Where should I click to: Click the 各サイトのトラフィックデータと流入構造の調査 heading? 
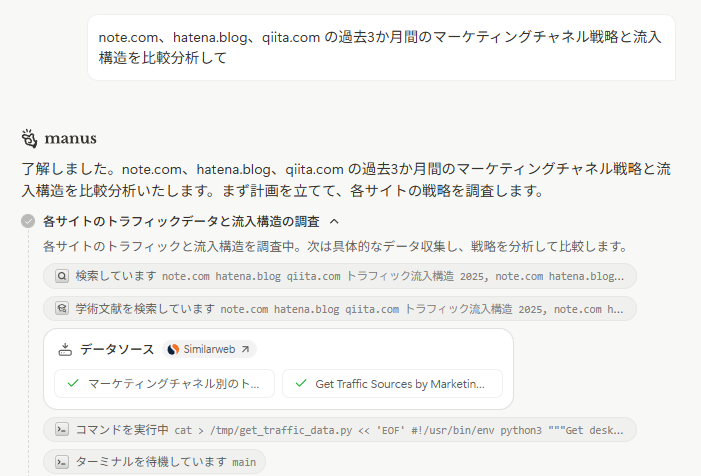[181, 221]
